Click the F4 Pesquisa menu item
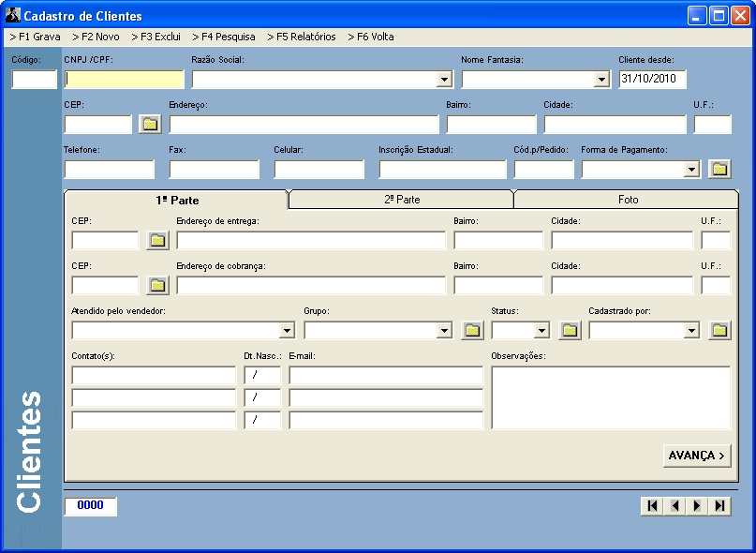 223,37
